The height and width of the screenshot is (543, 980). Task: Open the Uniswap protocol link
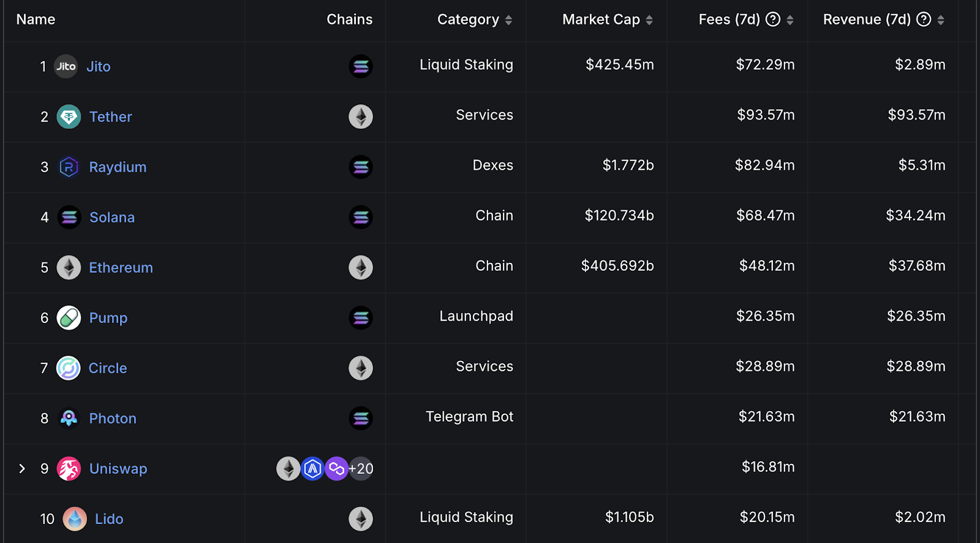pos(118,468)
